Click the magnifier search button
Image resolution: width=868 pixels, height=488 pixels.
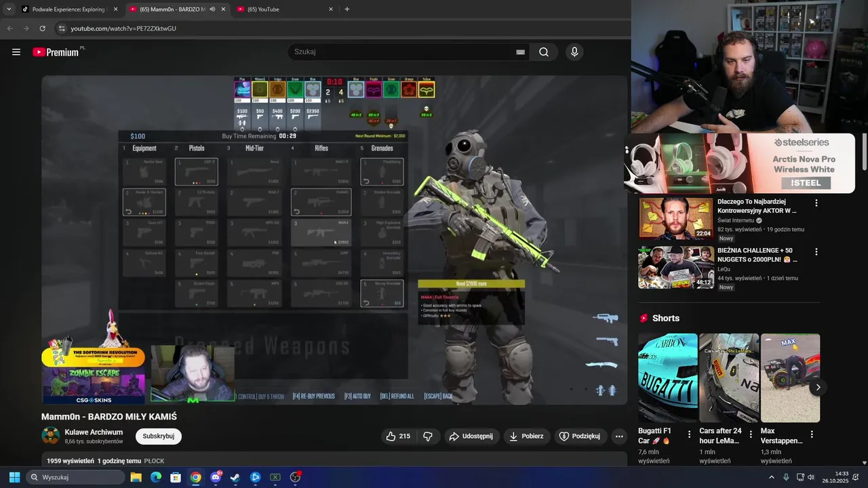pyautogui.click(x=544, y=52)
